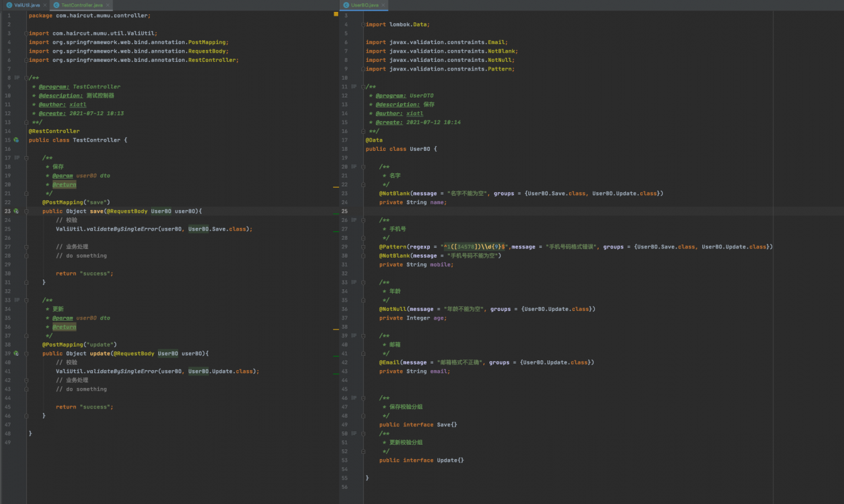Click the @NotNull annotation on age

click(392, 309)
